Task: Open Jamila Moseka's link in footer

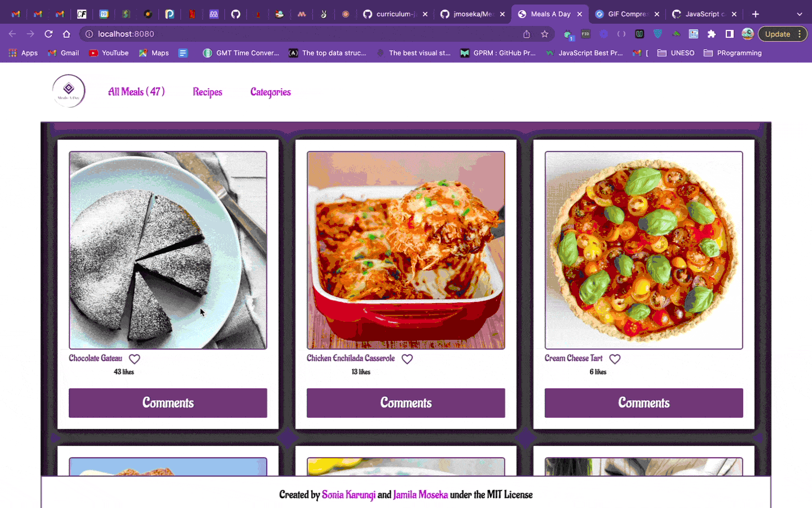Action: [x=421, y=494]
